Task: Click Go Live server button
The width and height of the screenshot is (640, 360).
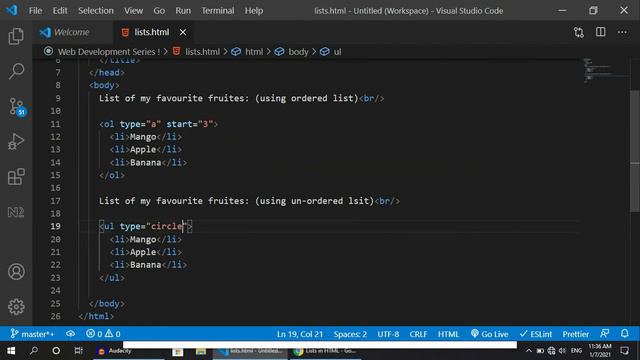Action: [x=489, y=334]
